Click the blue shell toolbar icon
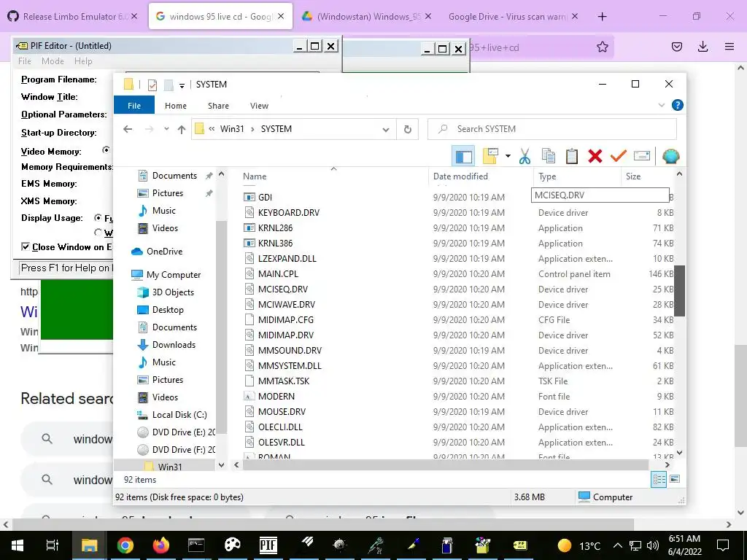Viewport: 747px width, 560px height. (x=671, y=156)
